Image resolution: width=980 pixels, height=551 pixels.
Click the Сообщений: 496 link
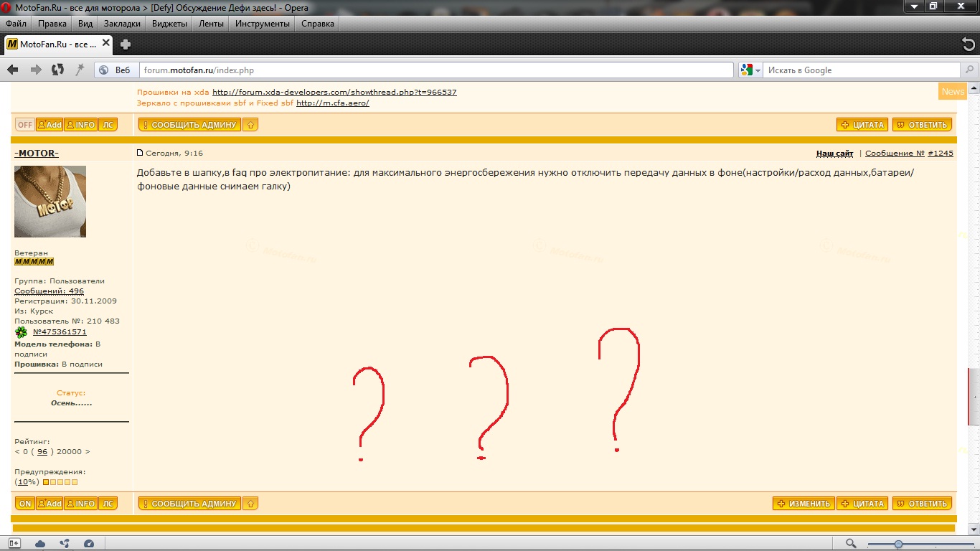[49, 291]
